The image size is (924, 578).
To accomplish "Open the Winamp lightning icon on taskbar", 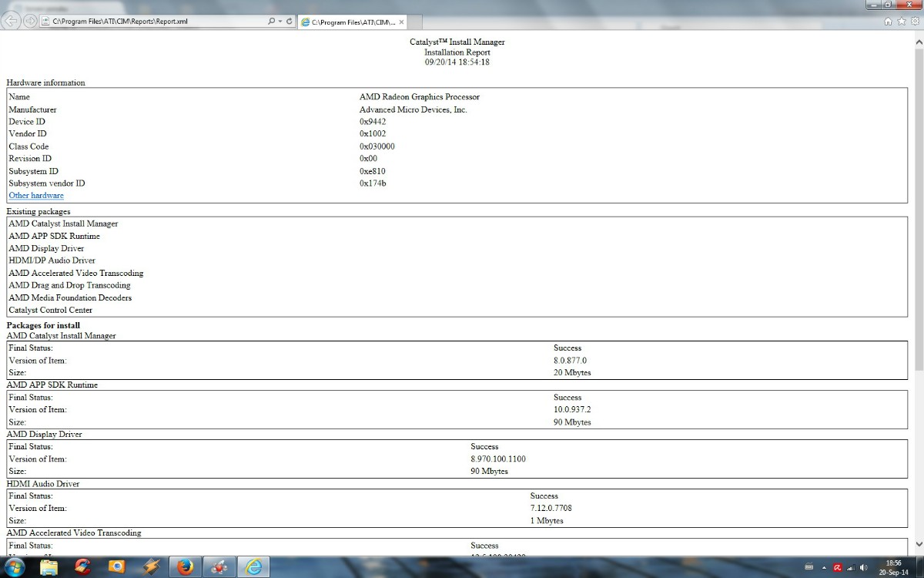I will [151, 567].
